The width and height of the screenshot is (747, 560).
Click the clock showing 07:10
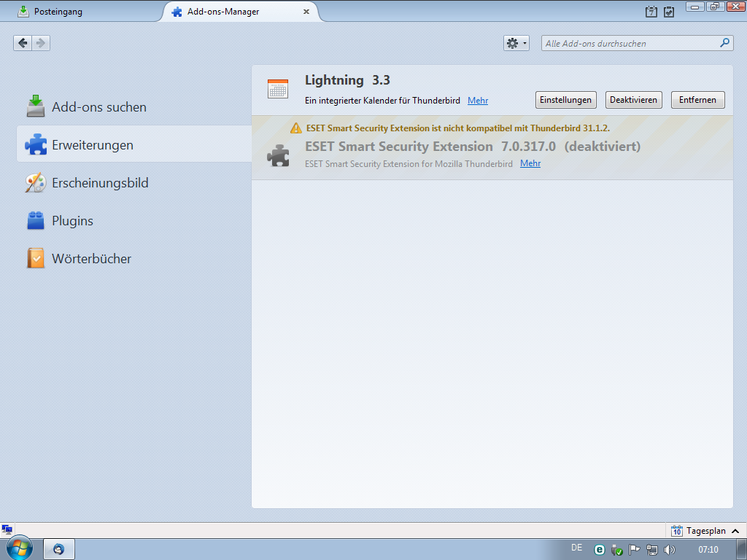[708, 550]
